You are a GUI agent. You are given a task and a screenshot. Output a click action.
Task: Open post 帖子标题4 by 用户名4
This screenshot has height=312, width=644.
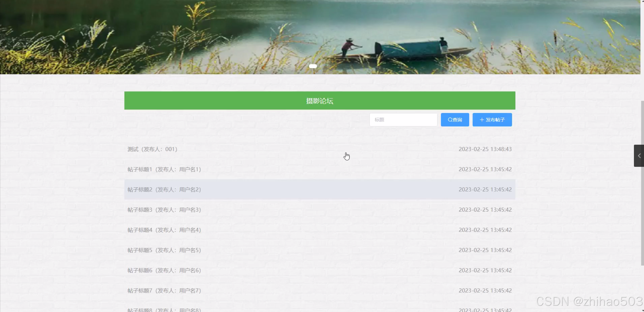click(x=164, y=230)
